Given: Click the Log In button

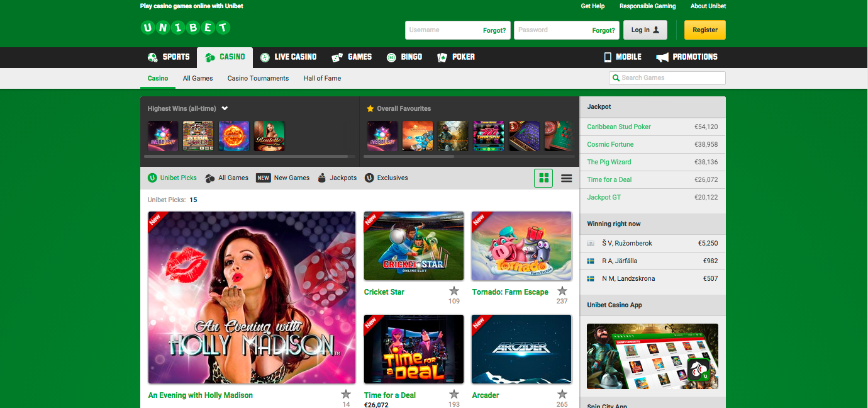Looking at the screenshot, I should point(646,30).
